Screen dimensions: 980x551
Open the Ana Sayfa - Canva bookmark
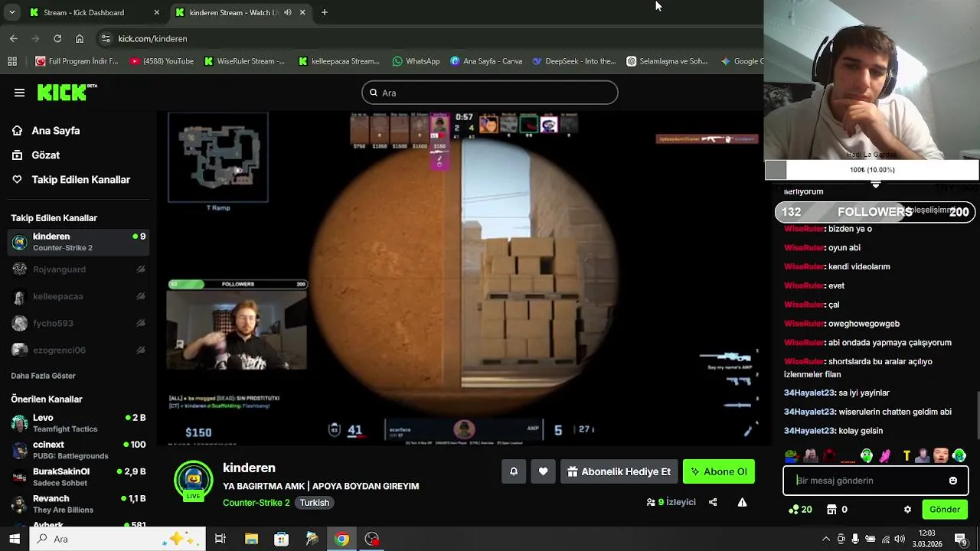[x=486, y=61]
